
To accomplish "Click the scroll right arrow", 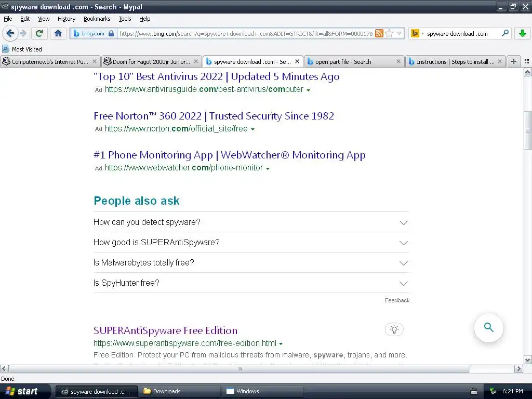I will (x=518, y=368).
